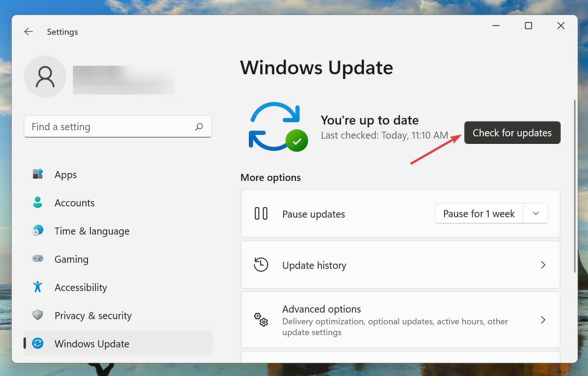Viewport: 588px width, 376px height.
Task: Select Windows Update in the sidebar
Action: 118,344
